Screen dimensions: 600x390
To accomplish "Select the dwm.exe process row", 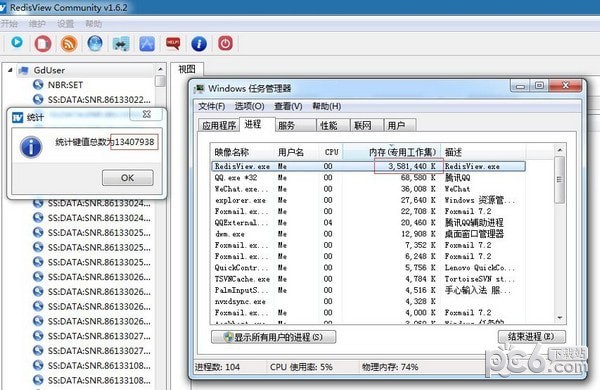I will pyautogui.click(x=368, y=234).
